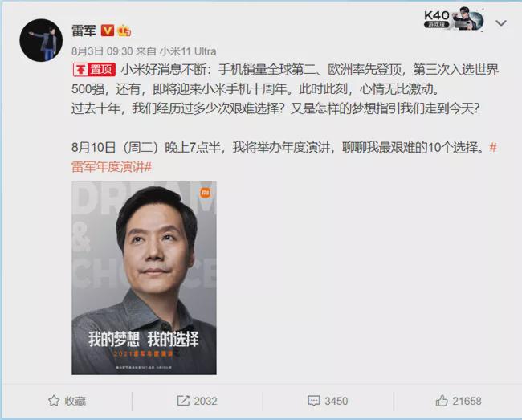
Task: Click the post timestamp 8月3日 09:30
Action: (x=102, y=51)
